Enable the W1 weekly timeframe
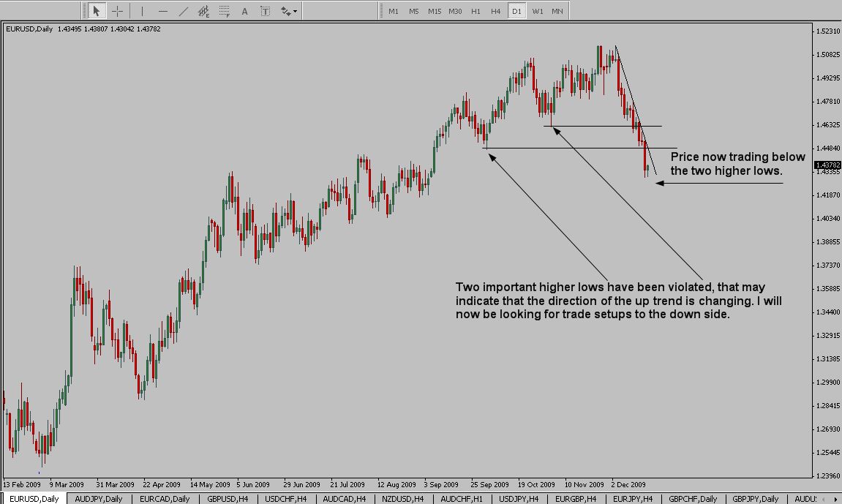Screen dimensions: 842x504 (x=538, y=11)
